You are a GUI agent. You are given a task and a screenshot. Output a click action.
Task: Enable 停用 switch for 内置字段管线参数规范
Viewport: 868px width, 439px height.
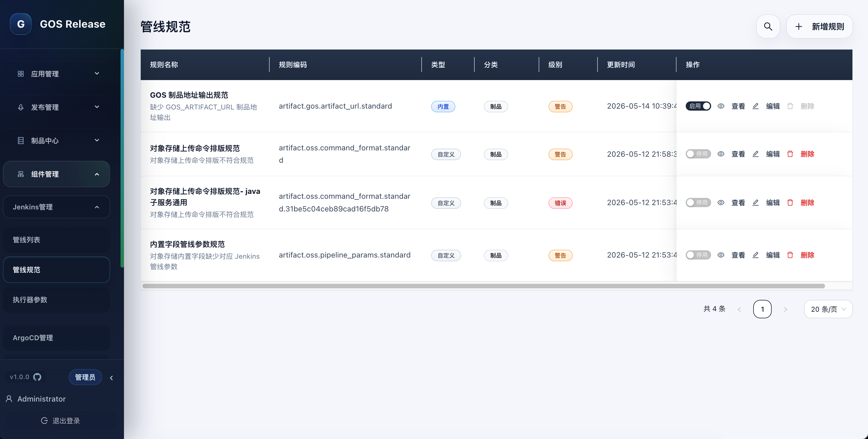coord(698,255)
